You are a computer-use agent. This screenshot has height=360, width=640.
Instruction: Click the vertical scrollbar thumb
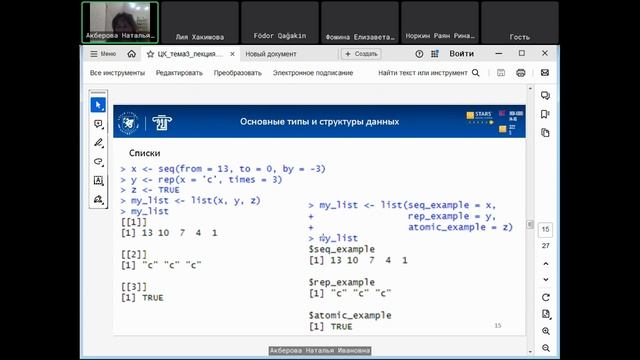530,224
